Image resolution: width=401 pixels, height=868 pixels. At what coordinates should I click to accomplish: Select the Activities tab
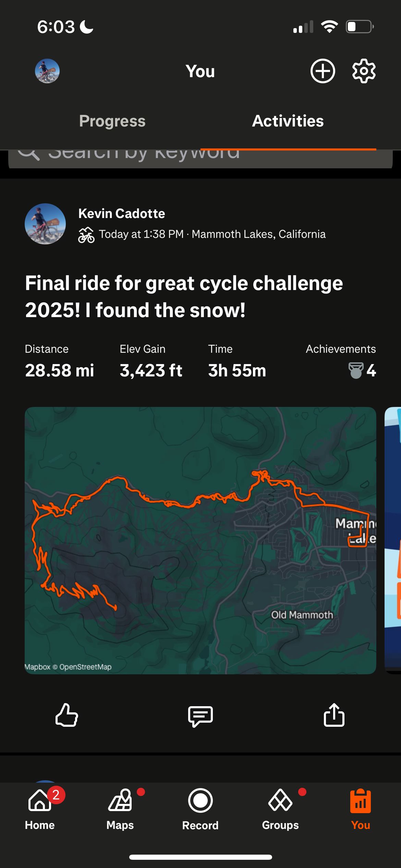[x=288, y=121]
